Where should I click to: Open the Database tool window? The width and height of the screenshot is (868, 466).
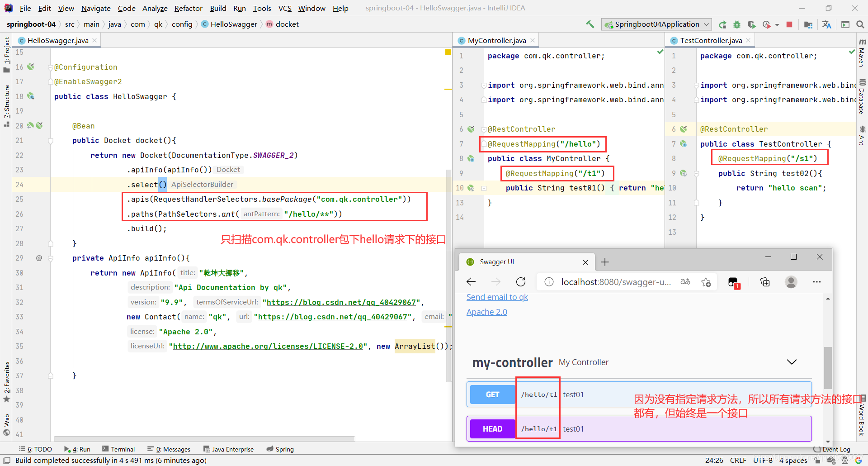click(862, 96)
